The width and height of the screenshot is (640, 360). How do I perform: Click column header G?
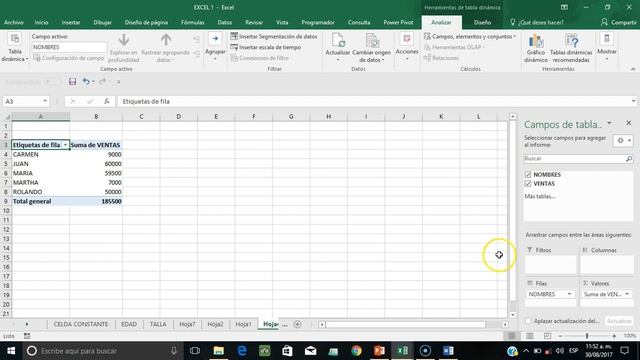(x=291, y=117)
